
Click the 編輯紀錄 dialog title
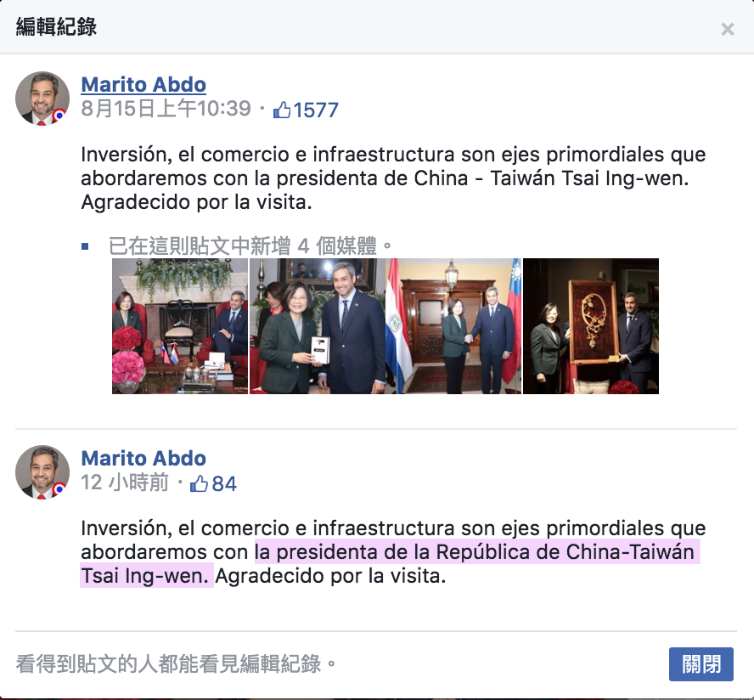[56, 26]
